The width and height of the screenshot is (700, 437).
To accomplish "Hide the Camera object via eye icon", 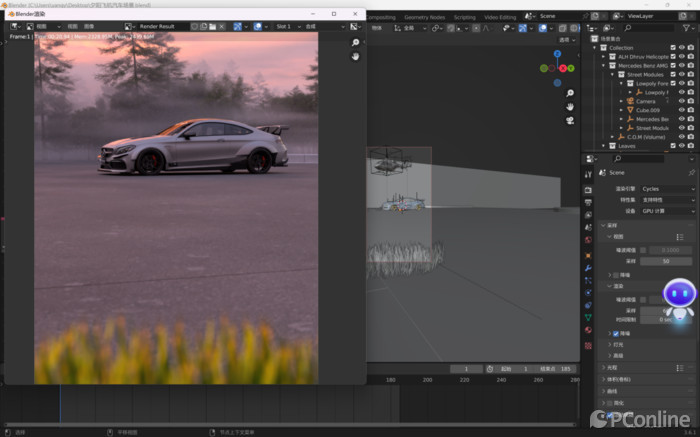I will pyautogui.click(x=682, y=101).
